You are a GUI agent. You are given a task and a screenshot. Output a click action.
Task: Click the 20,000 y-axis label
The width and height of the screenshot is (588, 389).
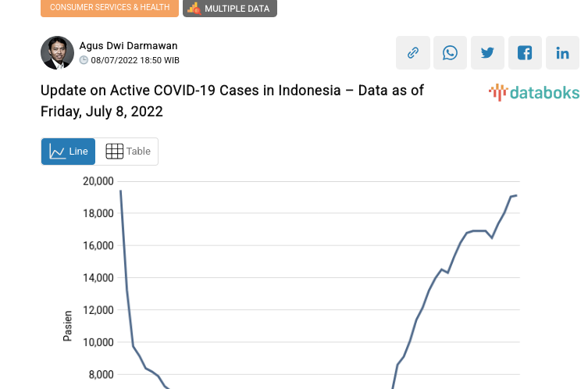pyautogui.click(x=98, y=181)
